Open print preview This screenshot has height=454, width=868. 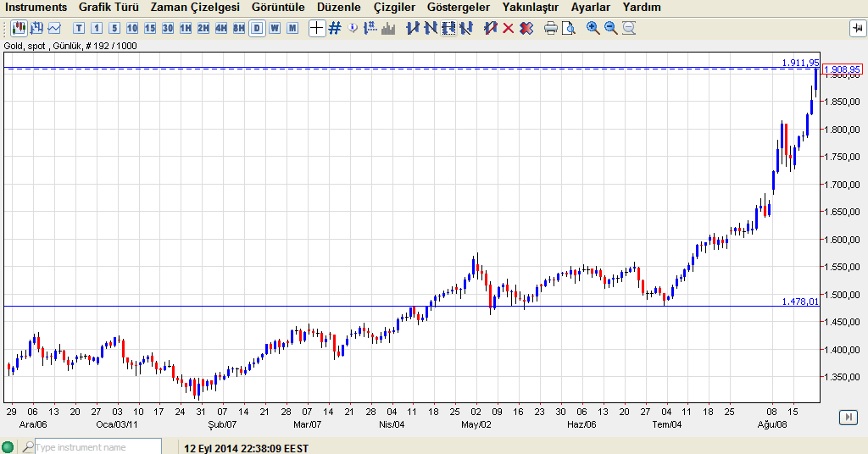coord(568,28)
